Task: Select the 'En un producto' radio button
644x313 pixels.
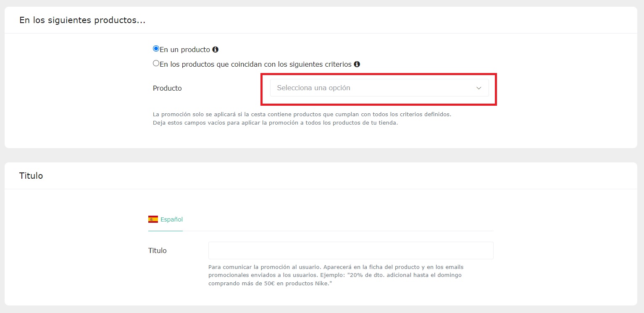Action: pos(156,49)
